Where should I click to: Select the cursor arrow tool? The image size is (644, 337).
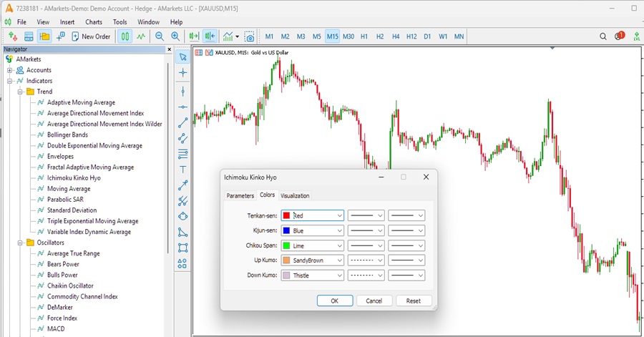182,57
